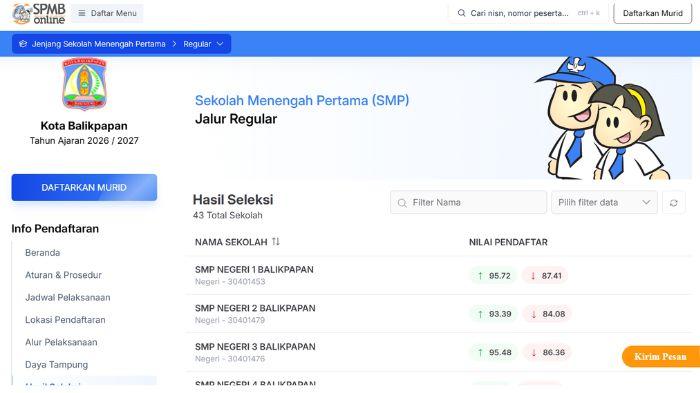Open the Pilih filter data dropdown
700x393 pixels.
coord(604,202)
